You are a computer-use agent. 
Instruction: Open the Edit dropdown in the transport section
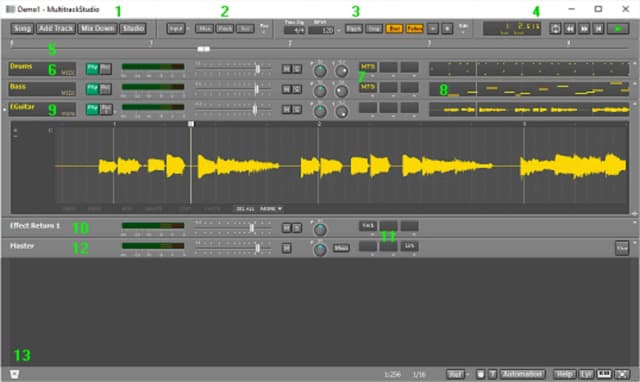(x=463, y=28)
